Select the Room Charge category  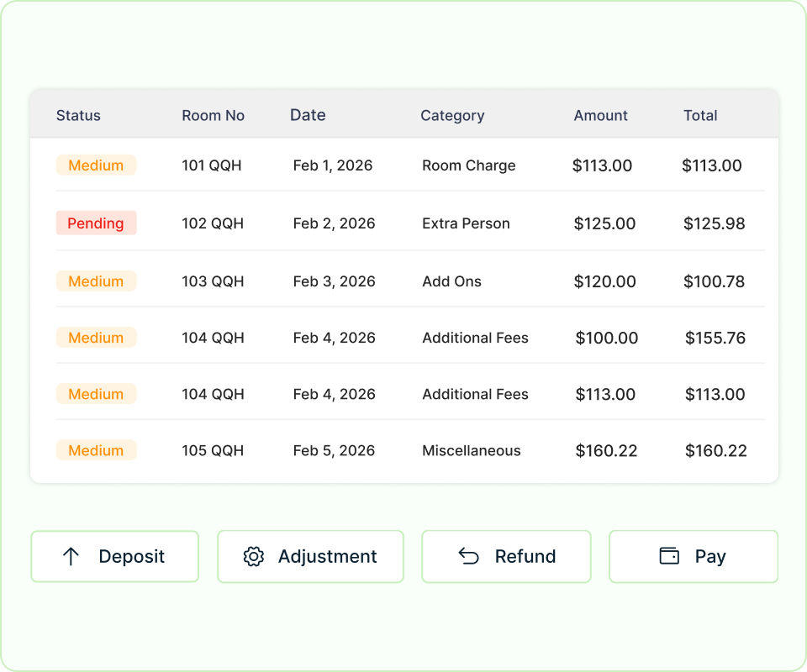469,166
